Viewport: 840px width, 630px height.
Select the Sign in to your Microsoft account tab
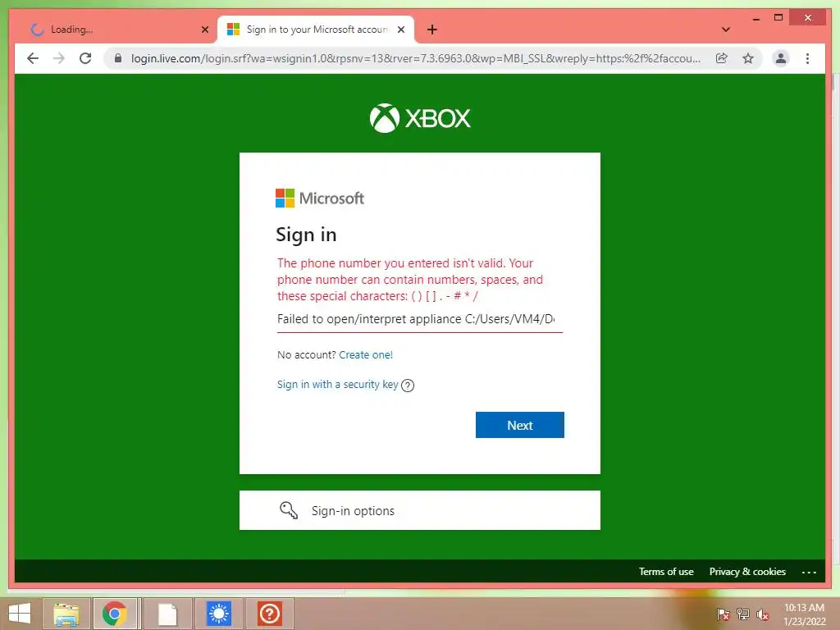click(316, 30)
